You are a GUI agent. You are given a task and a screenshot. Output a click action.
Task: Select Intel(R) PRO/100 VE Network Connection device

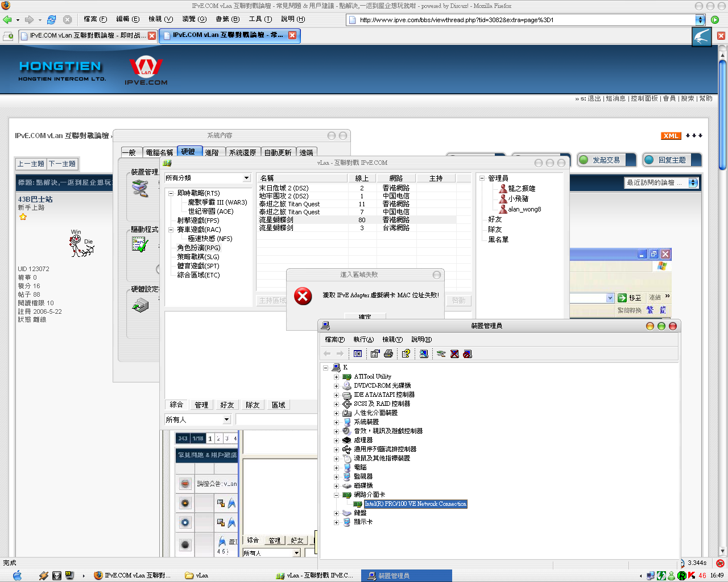[416, 504]
